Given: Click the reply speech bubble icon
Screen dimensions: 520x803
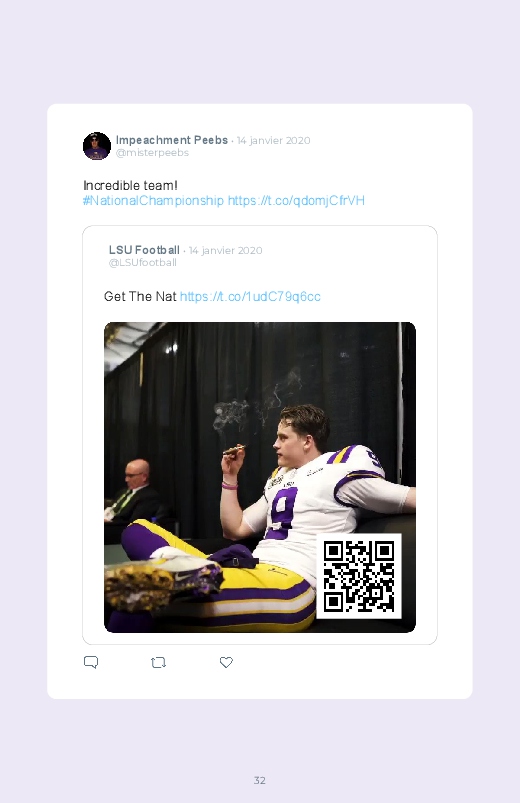Looking at the screenshot, I should pos(91,662).
